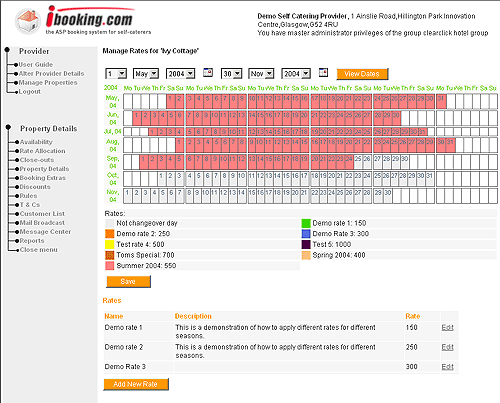The height and width of the screenshot is (403, 500).
Task: Select the Summer 2004 rate color swatch
Action: [x=110, y=266]
